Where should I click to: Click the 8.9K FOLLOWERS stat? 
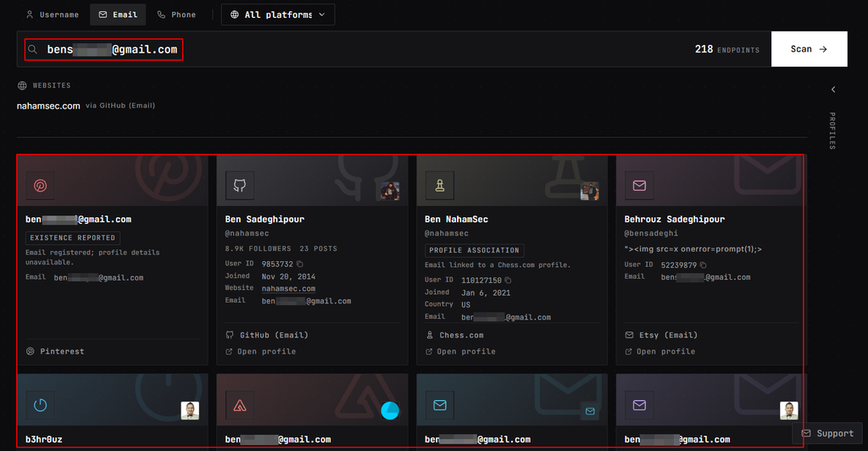point(258,248)
